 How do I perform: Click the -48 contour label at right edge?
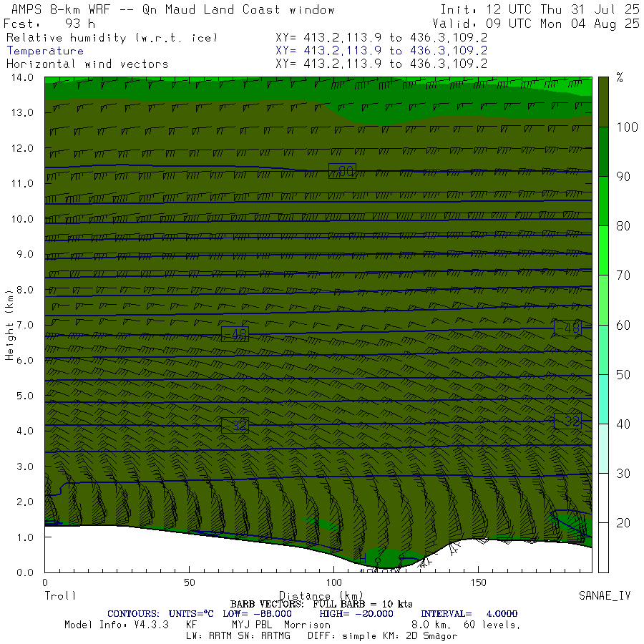(567, 328)
